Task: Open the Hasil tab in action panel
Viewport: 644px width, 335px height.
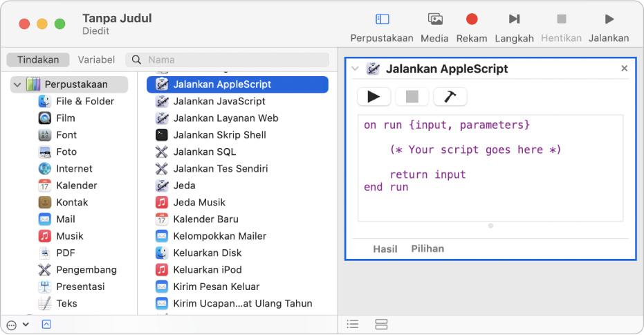Action: click(x=385, y=248)
